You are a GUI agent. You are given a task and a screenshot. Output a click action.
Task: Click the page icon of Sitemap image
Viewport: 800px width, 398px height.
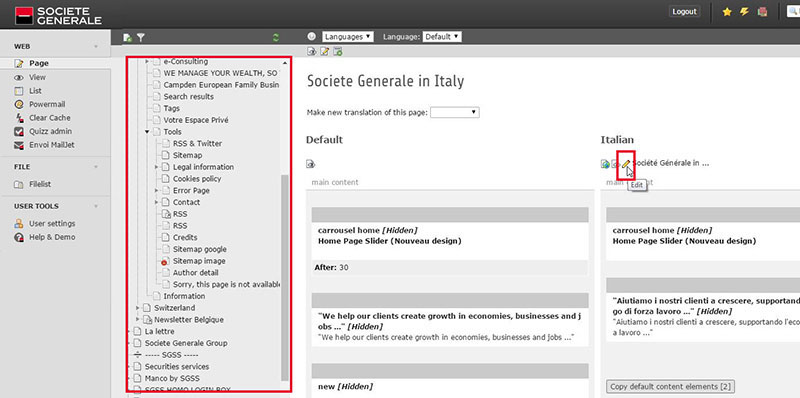[x=165, y=261]
